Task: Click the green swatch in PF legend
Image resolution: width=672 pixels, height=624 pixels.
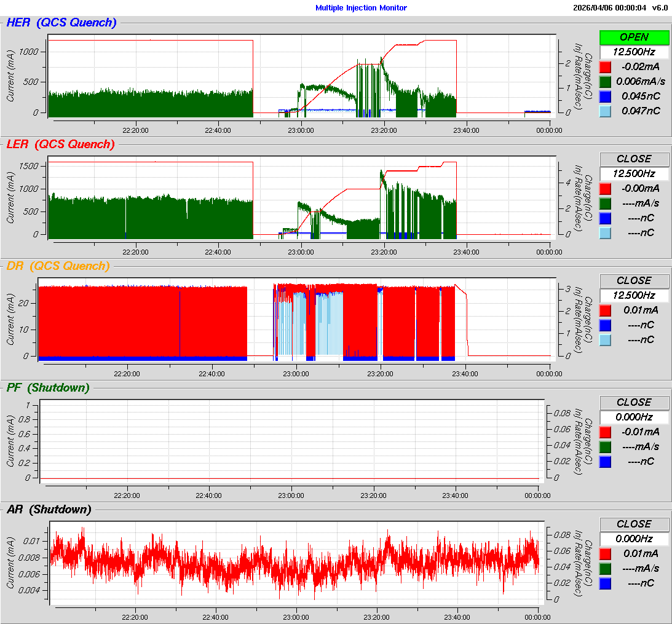Action: point(606,447)
